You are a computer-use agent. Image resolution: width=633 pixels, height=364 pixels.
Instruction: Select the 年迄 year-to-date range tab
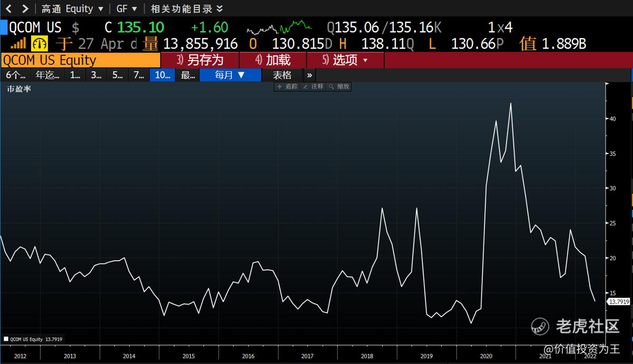pos(47,75)
